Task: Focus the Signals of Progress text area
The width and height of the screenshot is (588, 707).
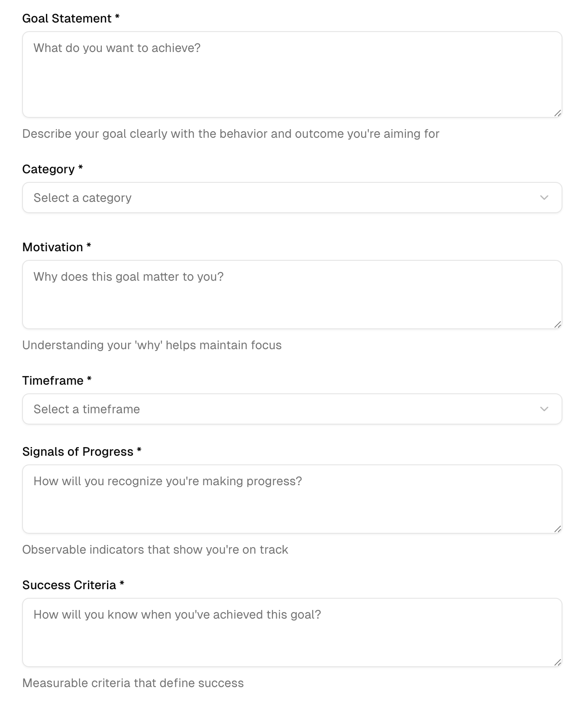Action: 292,499
